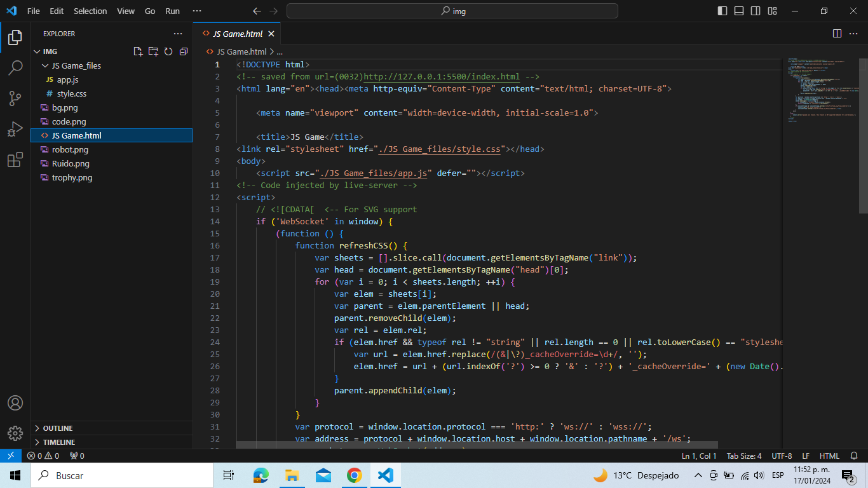Click the New Folder icon in Explorer

tap(153, 51)
